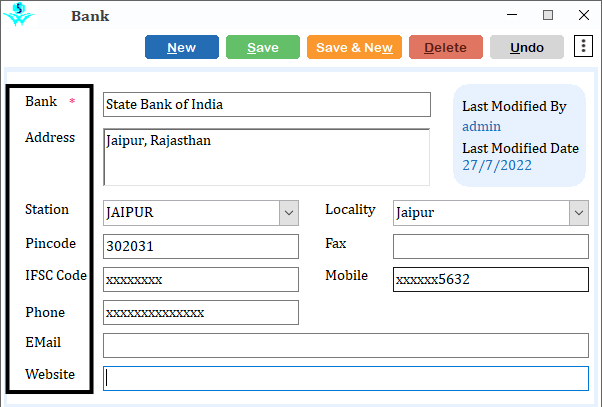Open the three-dot more options menu
The height and width of the screenshot is (407, 602).
click(x=583, y=46)
